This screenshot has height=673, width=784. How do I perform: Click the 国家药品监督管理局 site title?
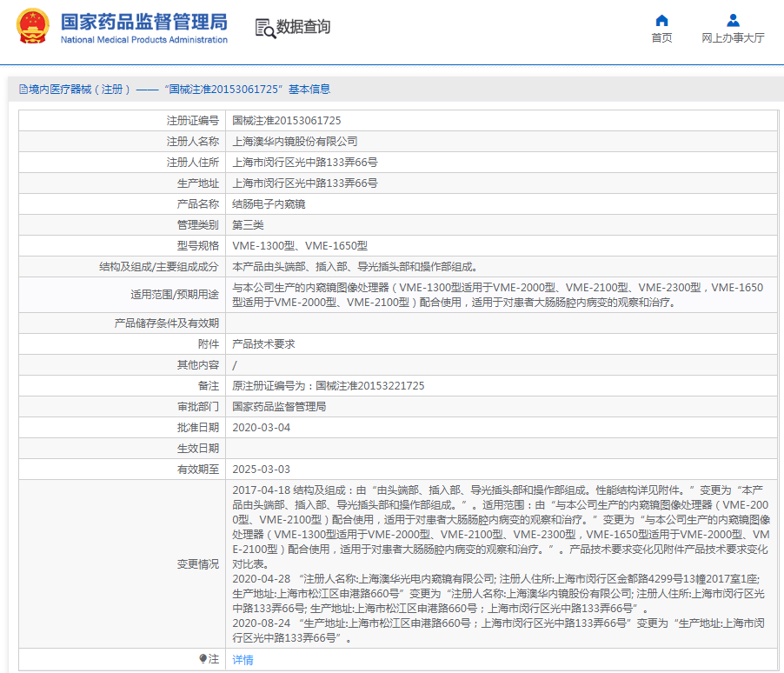pyautogui.click(x=144, y=22)
